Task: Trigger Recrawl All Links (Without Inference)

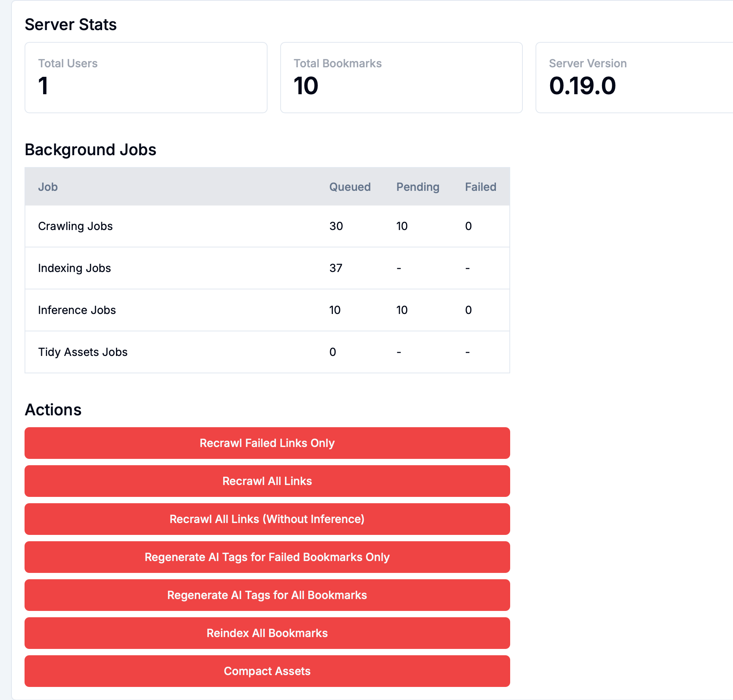Action: coord(267,519)
